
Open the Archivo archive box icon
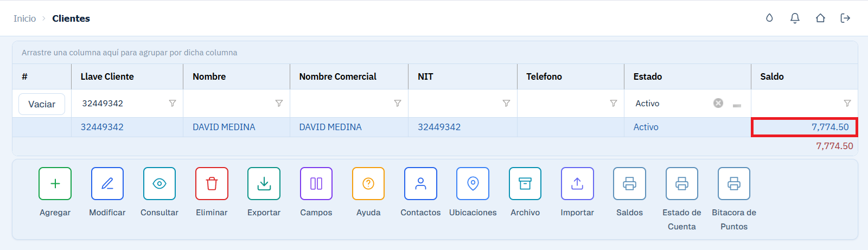point(525,184)
